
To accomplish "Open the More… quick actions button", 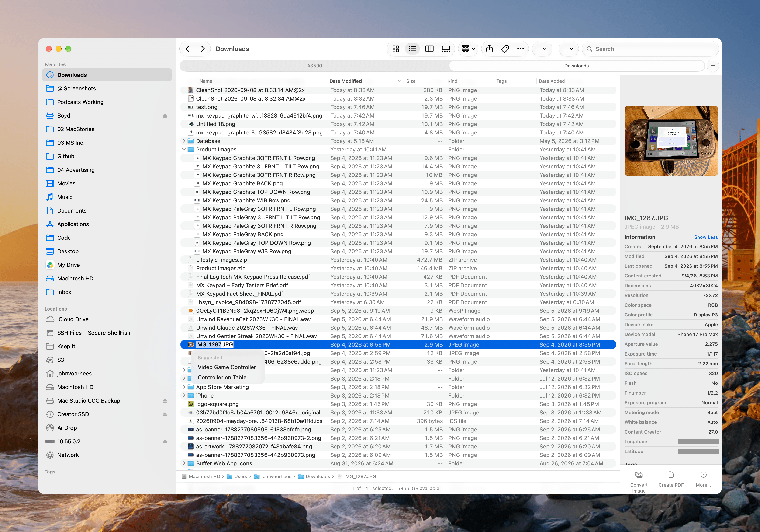I will pos(703,479).
